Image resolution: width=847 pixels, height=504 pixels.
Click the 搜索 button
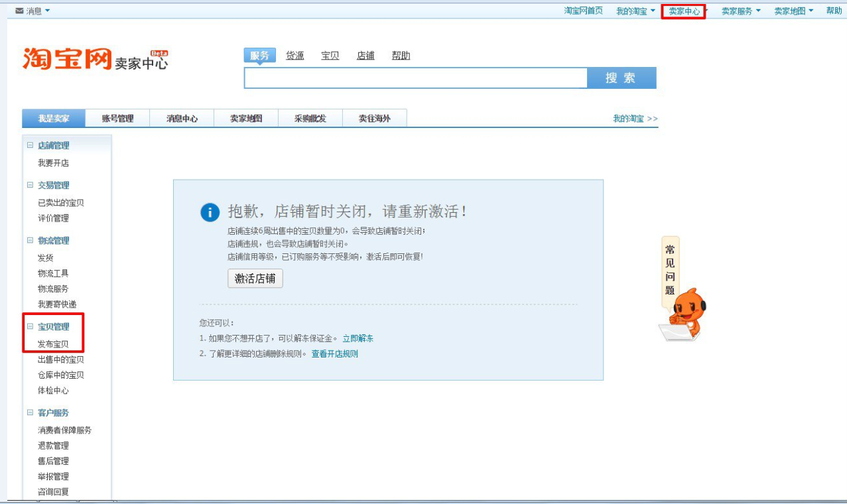[x=621, y=78]
